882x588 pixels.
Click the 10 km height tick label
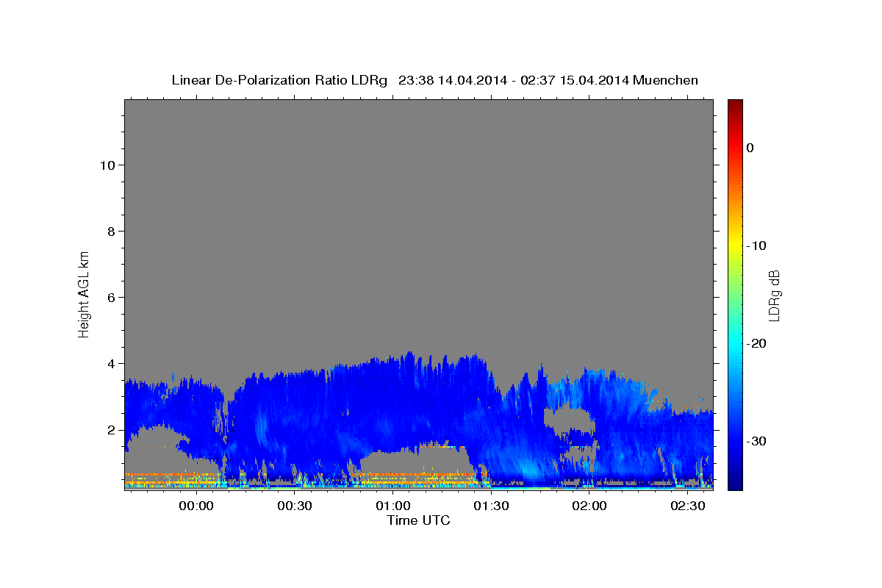pos(107,165)
